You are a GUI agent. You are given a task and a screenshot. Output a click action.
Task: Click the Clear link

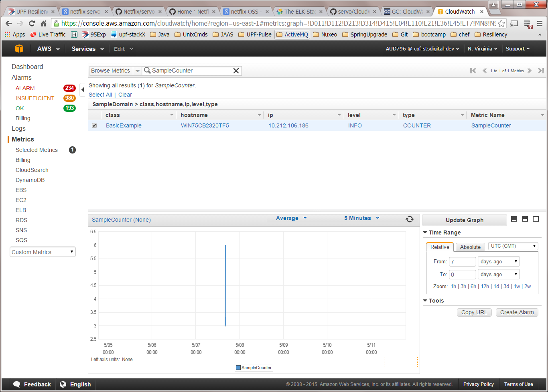(x=125, y=95)
